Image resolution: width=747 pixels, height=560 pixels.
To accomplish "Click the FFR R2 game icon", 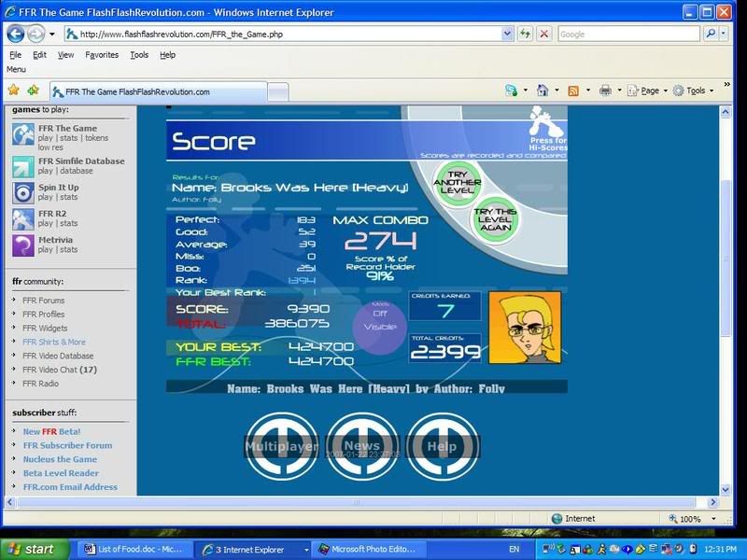I will pyautogui.click(x=23, y=219).
